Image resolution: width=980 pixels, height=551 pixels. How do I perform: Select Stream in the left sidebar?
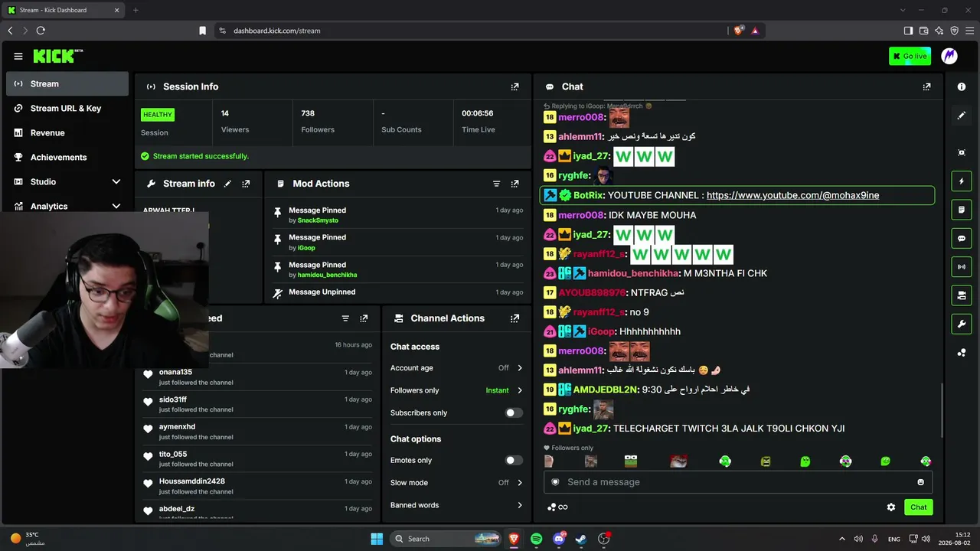pyautogui.click(x=67, y=84)
